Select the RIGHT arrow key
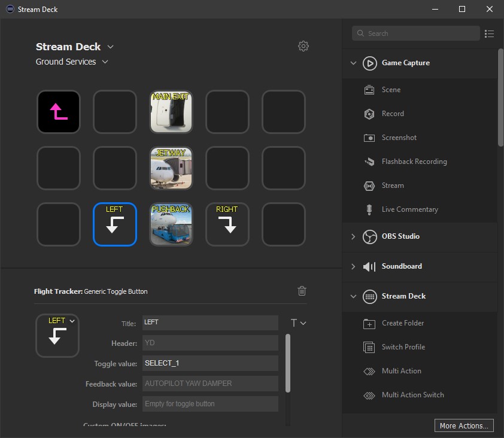This screenshot has width=504, height=438. pos(227,224)
